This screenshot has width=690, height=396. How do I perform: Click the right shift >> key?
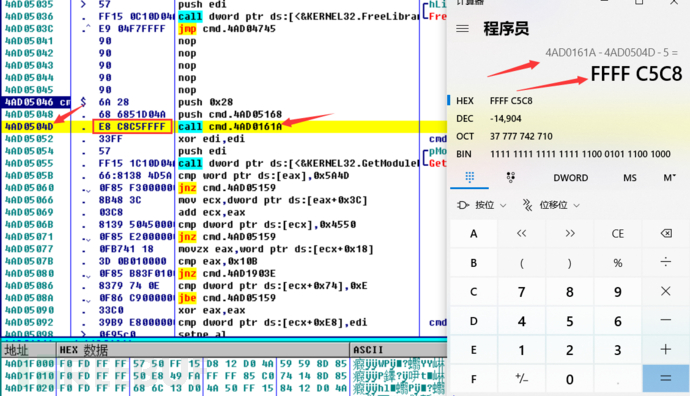[x=570, y=233]
